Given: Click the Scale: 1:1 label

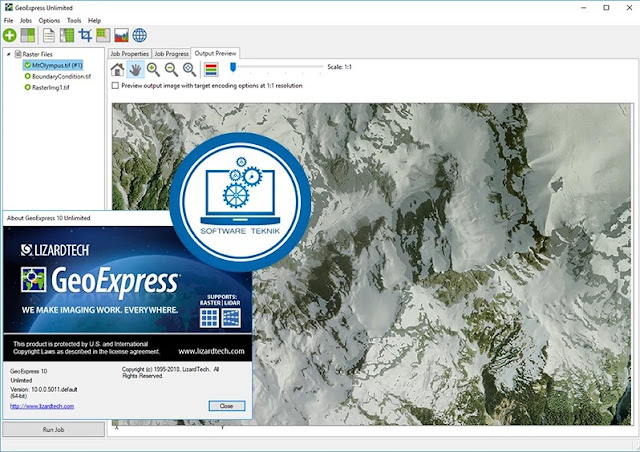Looking at the screenshot, I should click(x=339, y=67).
